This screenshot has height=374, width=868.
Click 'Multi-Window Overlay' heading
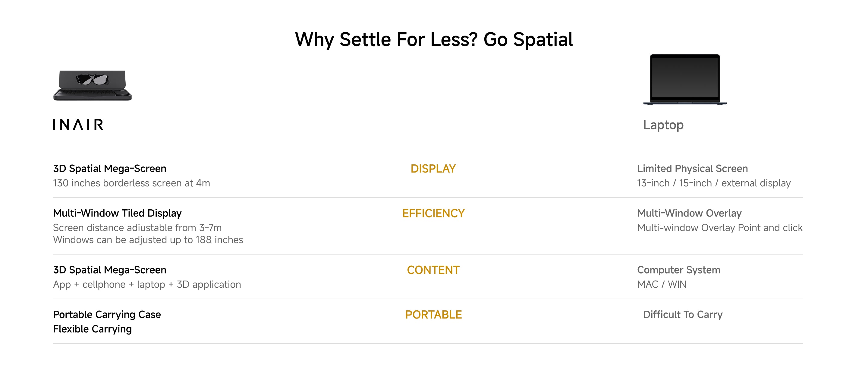[x=689, y=213]
